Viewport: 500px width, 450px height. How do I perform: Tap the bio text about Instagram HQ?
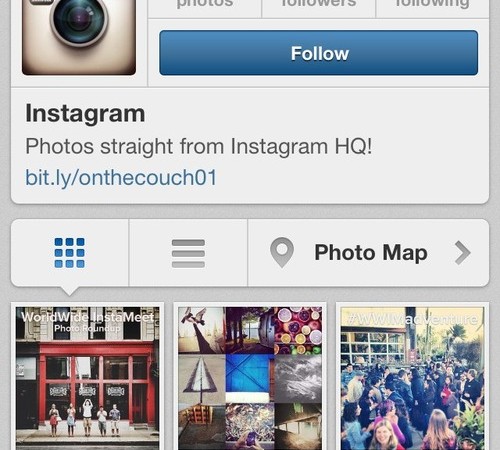[199, 146]
